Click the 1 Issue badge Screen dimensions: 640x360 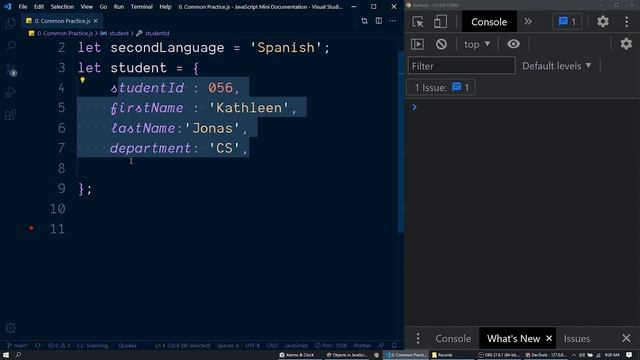(x=441, y=87)
